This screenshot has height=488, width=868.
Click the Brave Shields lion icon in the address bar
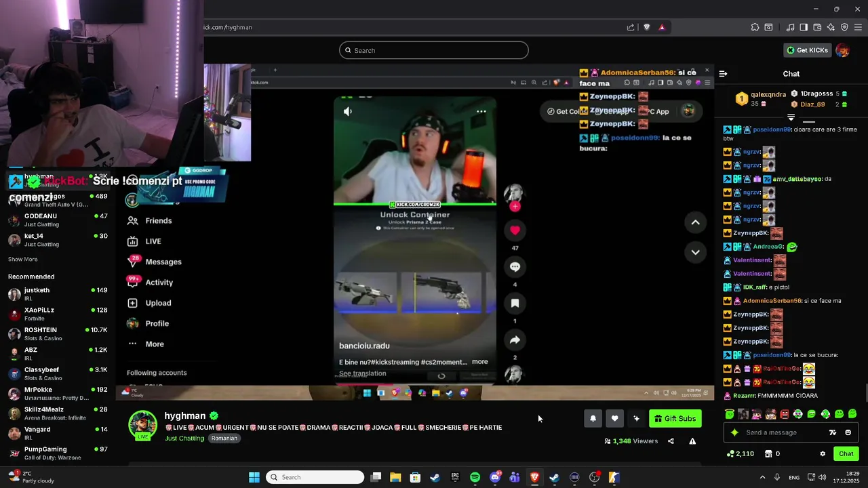click(646, 27)
